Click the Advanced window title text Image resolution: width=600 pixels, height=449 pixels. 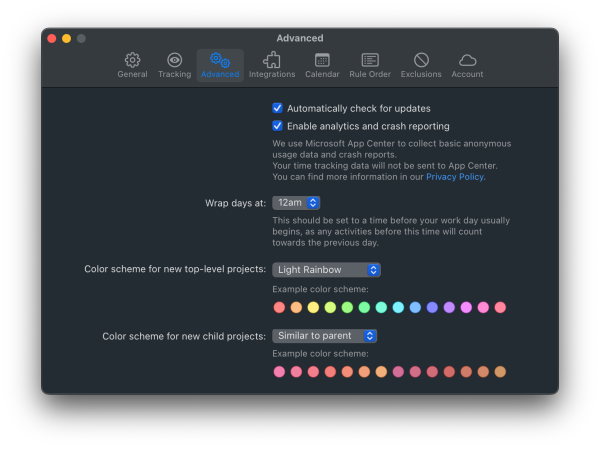[x=300, y=38]
